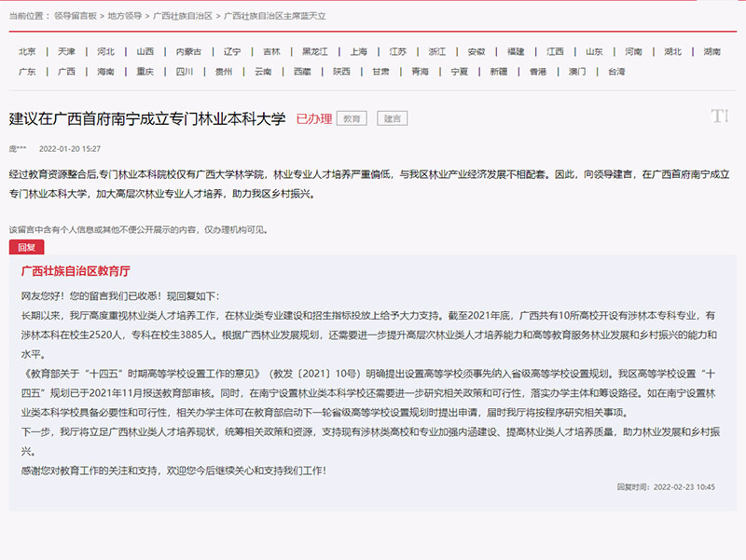Click the 教育 category tag

pyautogui.click(x=351, y=118)
